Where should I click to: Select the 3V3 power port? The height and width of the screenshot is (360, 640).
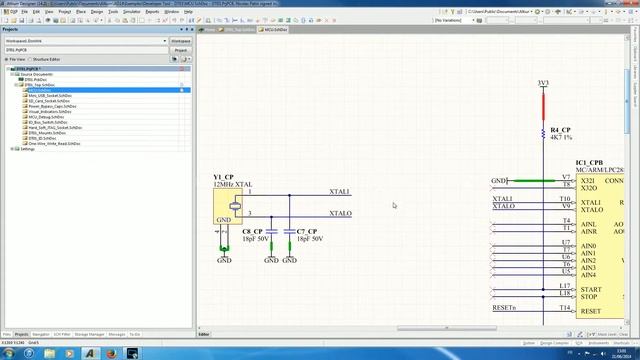[x=543, y=84]
